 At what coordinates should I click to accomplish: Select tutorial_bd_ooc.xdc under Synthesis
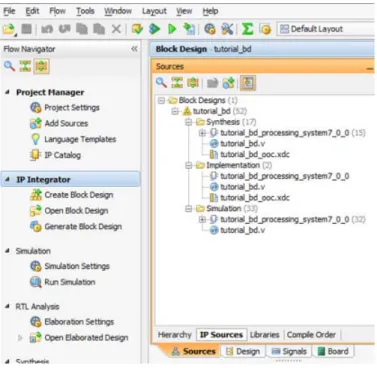249,154
